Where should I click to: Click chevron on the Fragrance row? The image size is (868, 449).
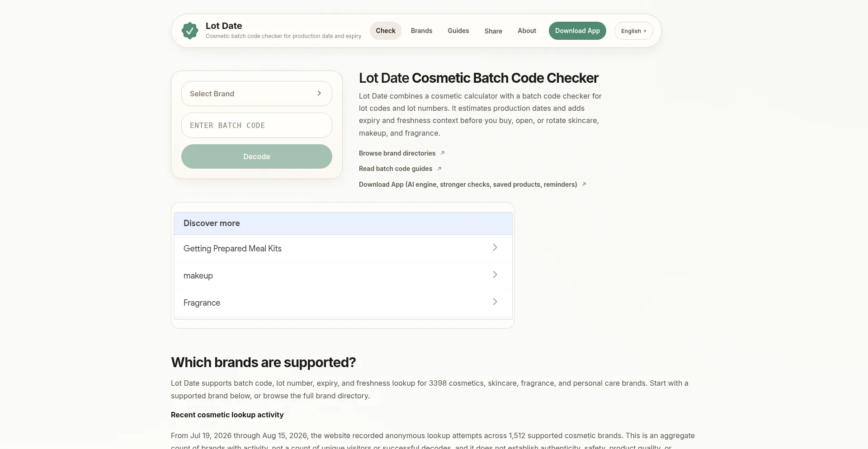click(495, 302)
